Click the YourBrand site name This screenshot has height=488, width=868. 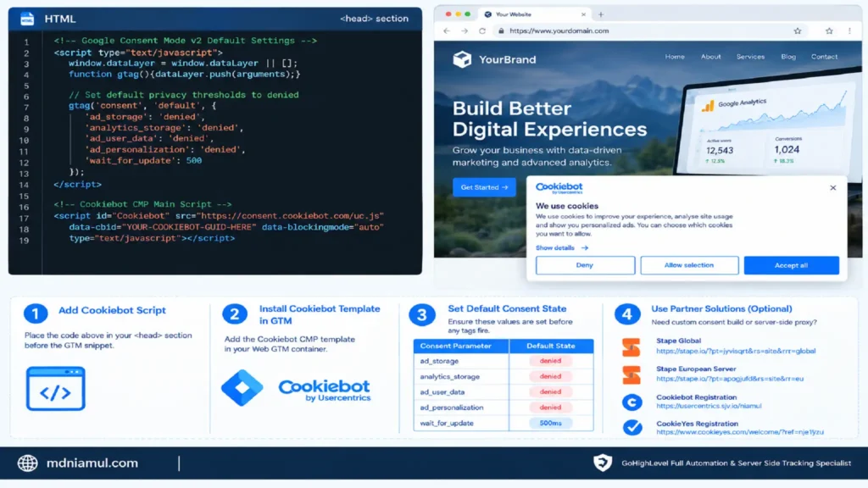click(507, 60)
